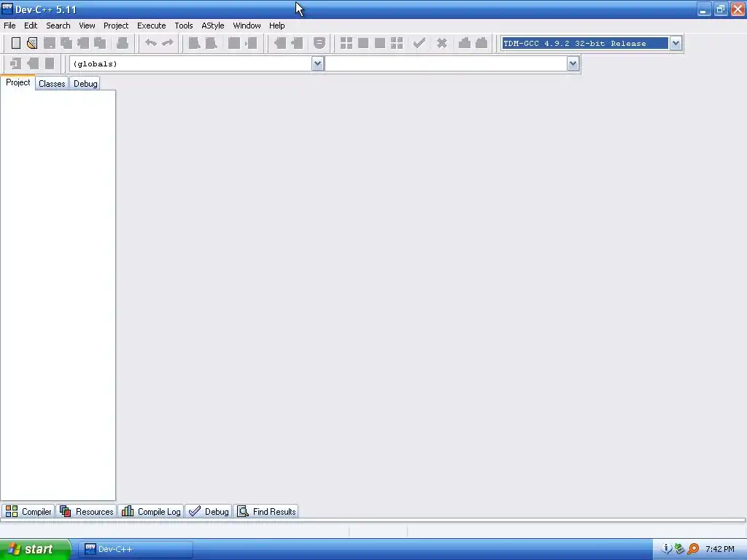747x560 pixels.
Task: Click the Profile Analysis chart icon
Action: tap(465, 43)
